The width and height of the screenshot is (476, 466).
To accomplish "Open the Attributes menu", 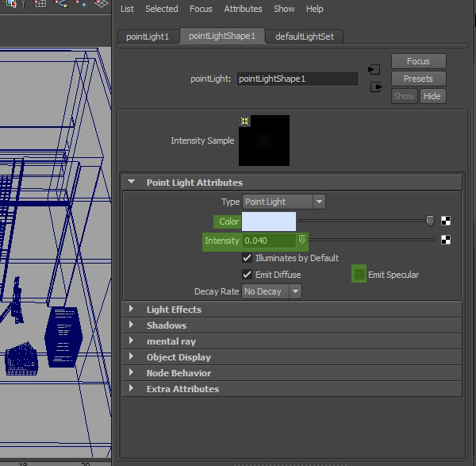I will coord(243,9).
